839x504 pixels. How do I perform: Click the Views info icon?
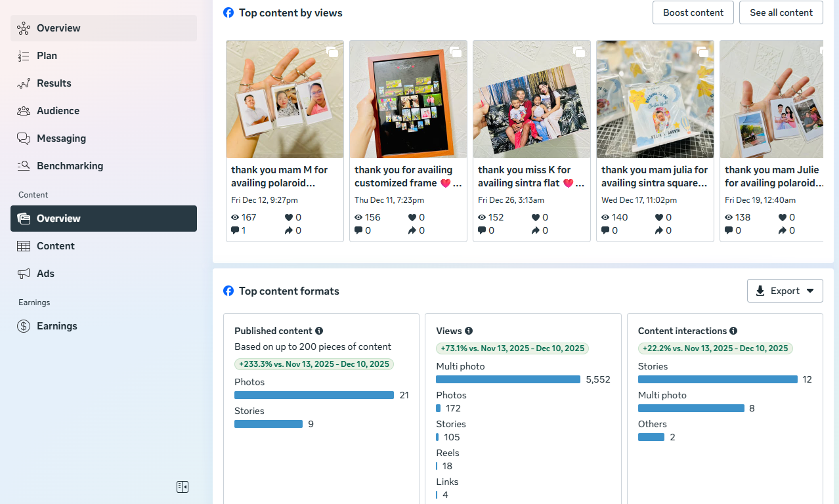coord(469,331)
